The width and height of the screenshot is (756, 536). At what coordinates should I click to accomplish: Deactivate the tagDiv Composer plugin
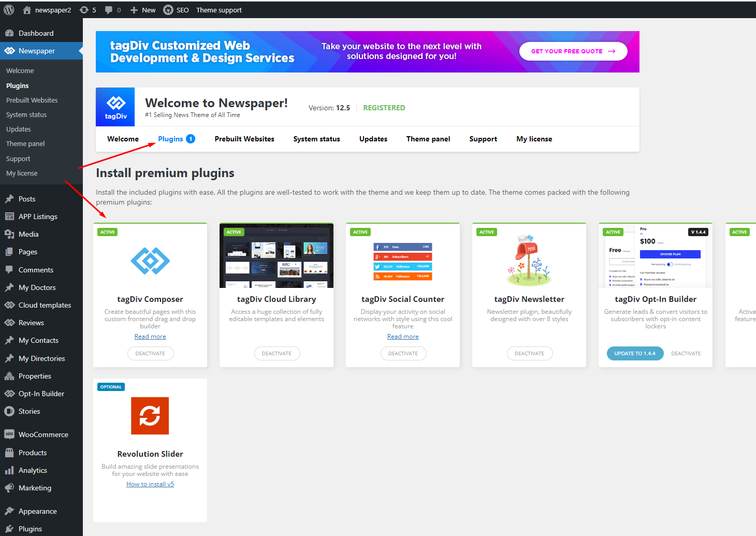pyautogui.click(x=150, y=353)
